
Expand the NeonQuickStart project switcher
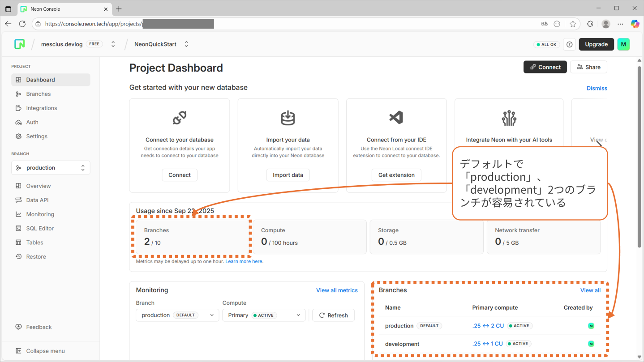tap(186, 44)
